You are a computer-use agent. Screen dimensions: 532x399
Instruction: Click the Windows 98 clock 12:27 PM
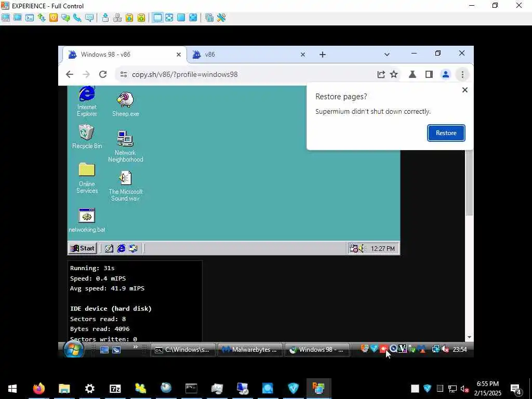[x=383, y=249]
